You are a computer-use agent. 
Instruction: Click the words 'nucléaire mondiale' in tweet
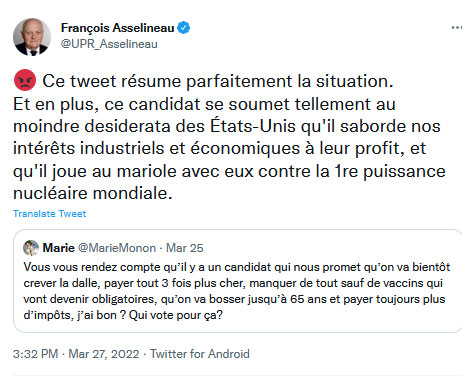point(93,193)
